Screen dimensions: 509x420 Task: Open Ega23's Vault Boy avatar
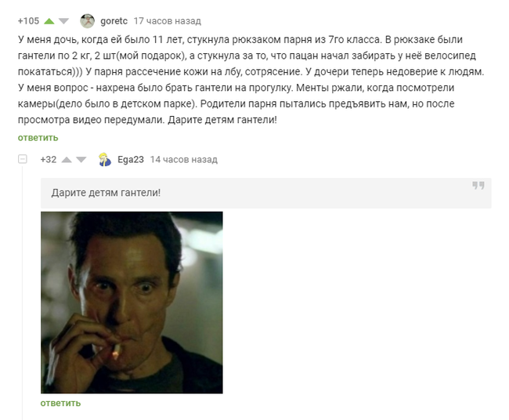coord(105,160)
